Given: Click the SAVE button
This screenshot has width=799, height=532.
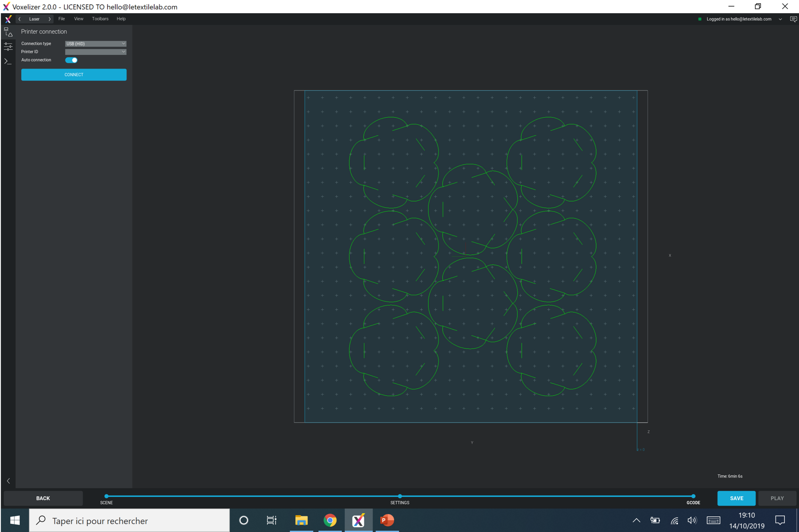Looking at the screenshot, I should tap(736, 498).
